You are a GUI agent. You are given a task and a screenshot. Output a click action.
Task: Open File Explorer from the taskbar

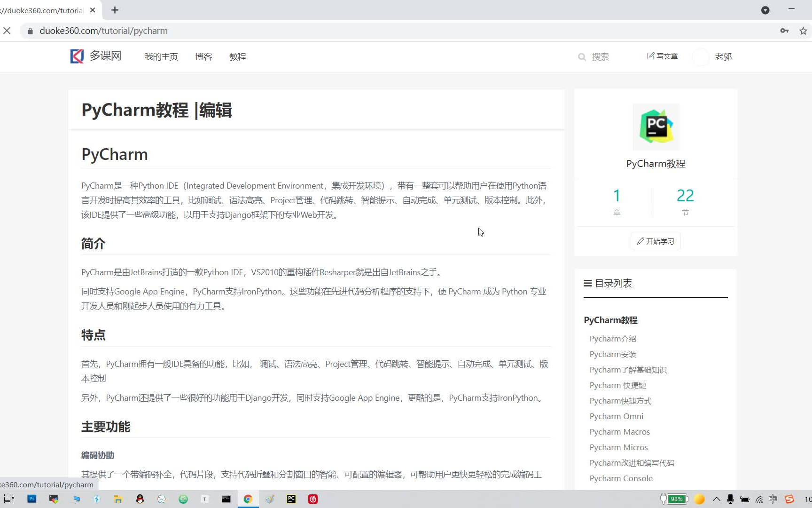pos(118,499)
